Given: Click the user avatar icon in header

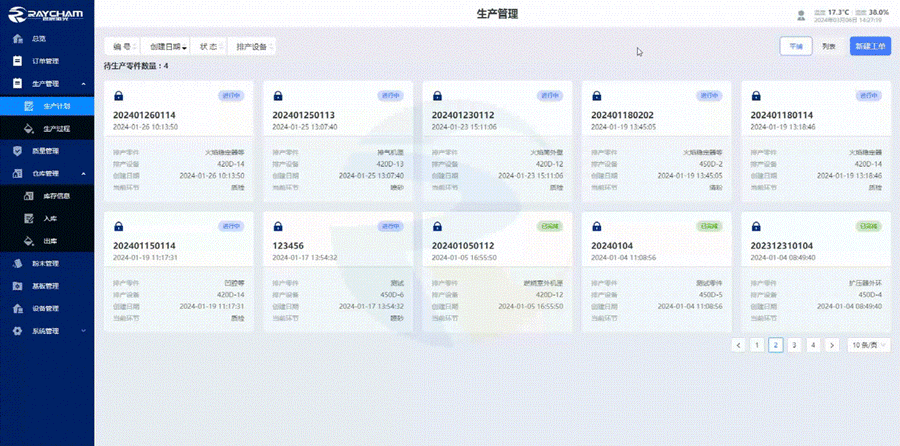Looking at the screenshot, I should pyautogui.click(x=800, y=14).
